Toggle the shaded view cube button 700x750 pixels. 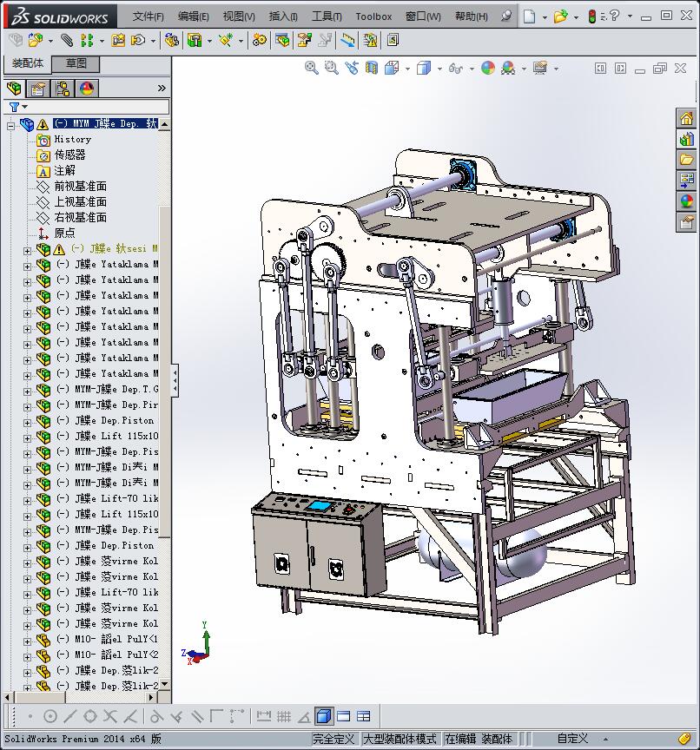323,716
